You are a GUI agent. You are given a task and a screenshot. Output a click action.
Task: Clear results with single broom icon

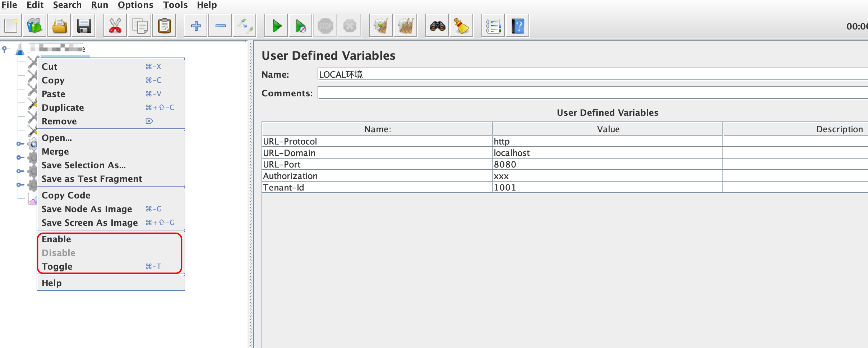381,26
